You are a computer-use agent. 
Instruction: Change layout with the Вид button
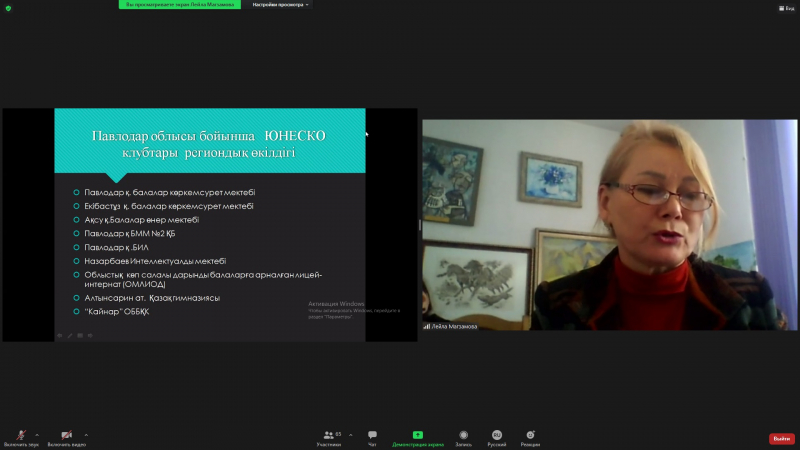click(x=787, y=8)
